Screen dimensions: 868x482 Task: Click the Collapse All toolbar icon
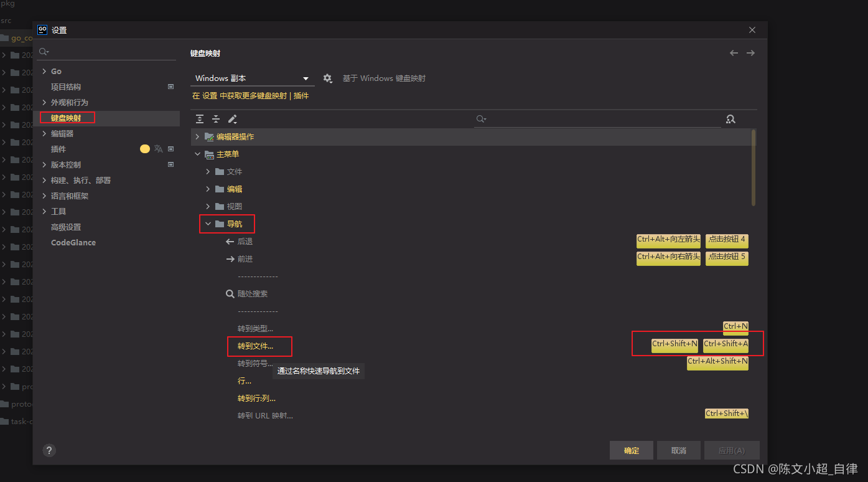pos(216,119)
